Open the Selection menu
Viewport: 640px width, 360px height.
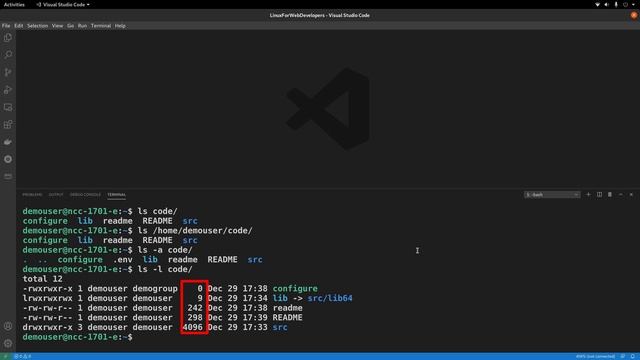pyautogui.click(x=38, y=26)
